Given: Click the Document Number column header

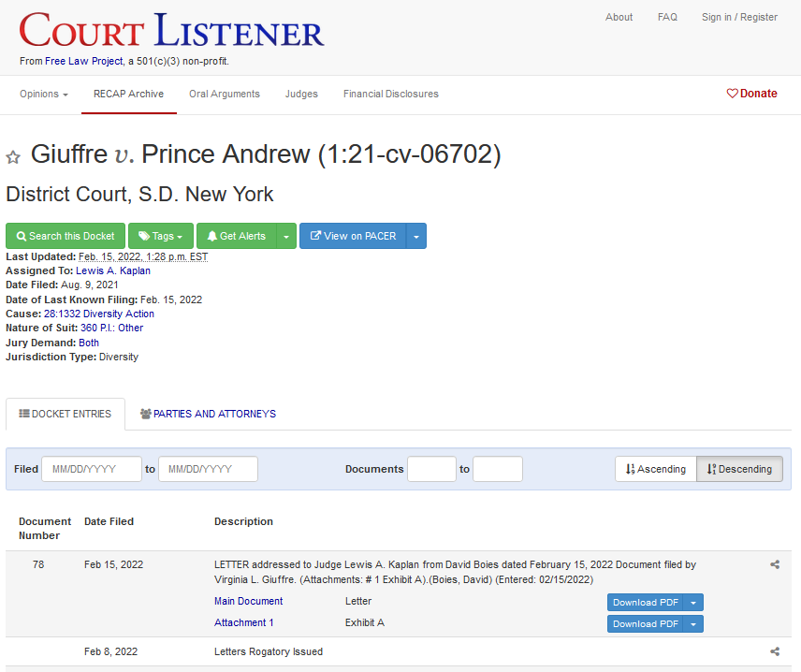Looking at the screenshot, I should click(45, 529).
